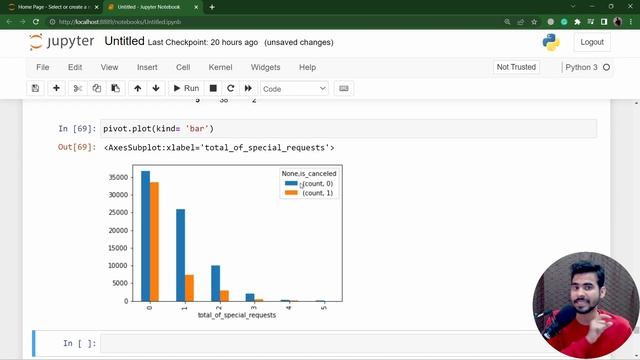Viewport: 640px width, 360px height.
Task: Click the Jupyter logo
Action: (62, 42)
